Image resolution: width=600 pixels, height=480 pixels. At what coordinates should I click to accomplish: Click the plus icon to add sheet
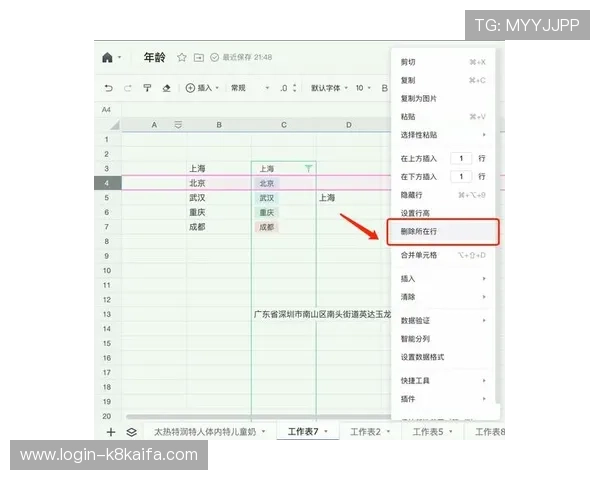pos(111,432)
